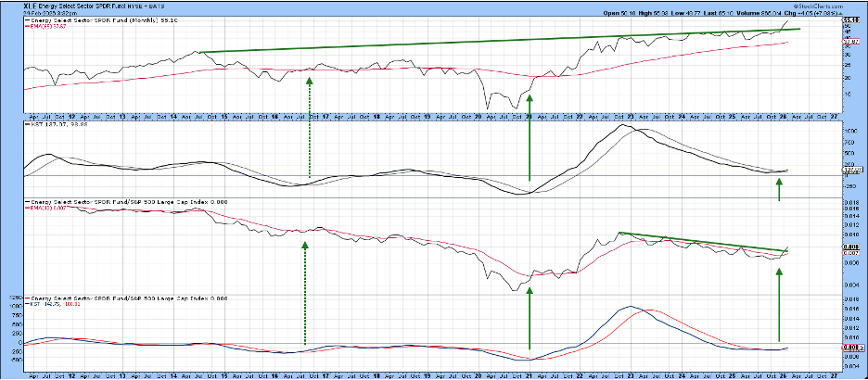
Task: Select the EMA(65) legend entry
Action: (x=45, y=26)
